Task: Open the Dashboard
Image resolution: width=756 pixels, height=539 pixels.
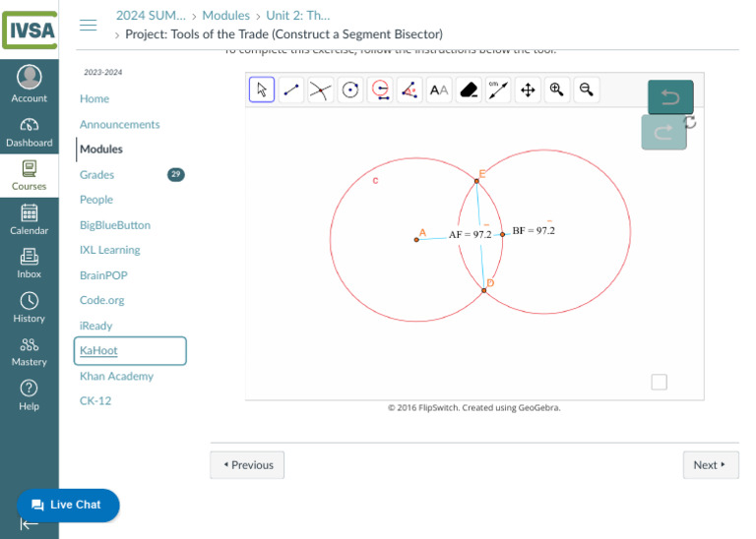Action: [x=30, y=132]
